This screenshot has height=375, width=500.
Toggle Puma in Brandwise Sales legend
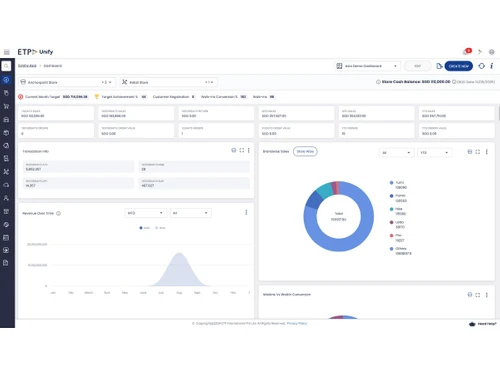[x=398, y=198]
